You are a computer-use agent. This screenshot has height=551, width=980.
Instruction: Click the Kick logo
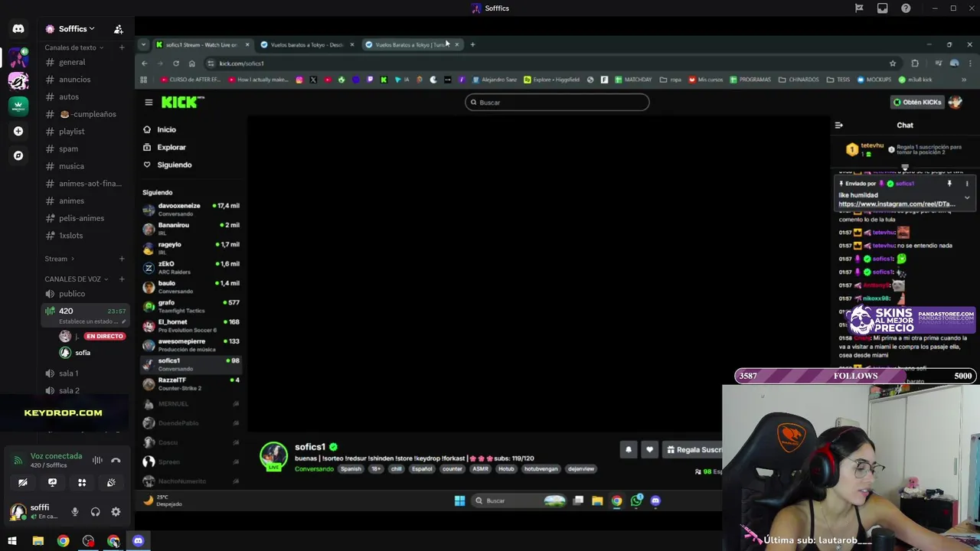tap(182, 102)
